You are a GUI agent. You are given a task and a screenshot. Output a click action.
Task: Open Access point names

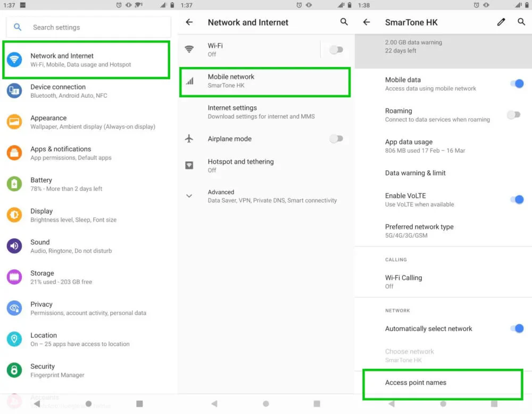[x=415, y=383]
